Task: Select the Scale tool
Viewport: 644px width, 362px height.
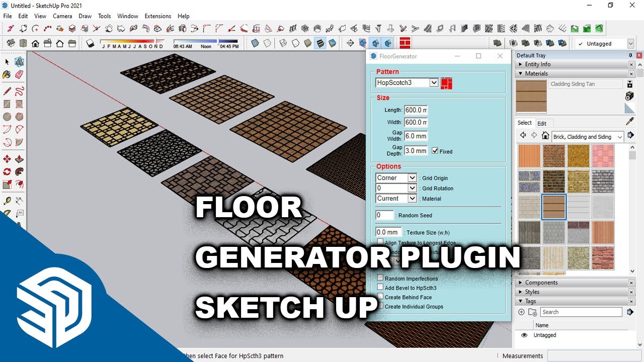Action: (x=7, y=185)
